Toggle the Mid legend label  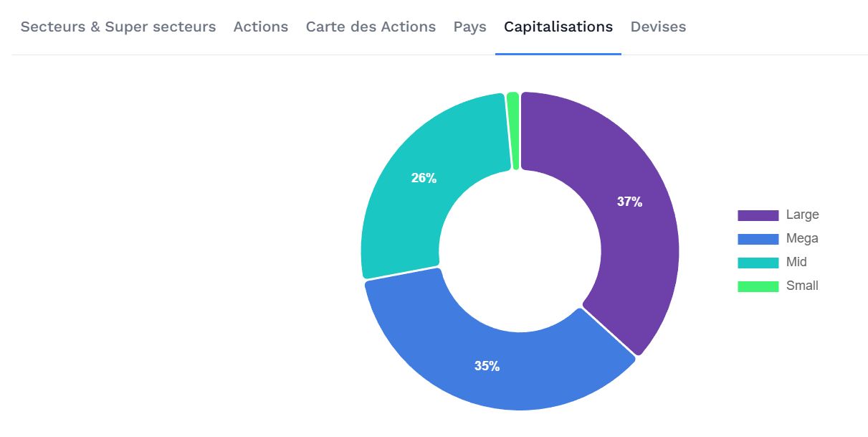pos(796,262)
